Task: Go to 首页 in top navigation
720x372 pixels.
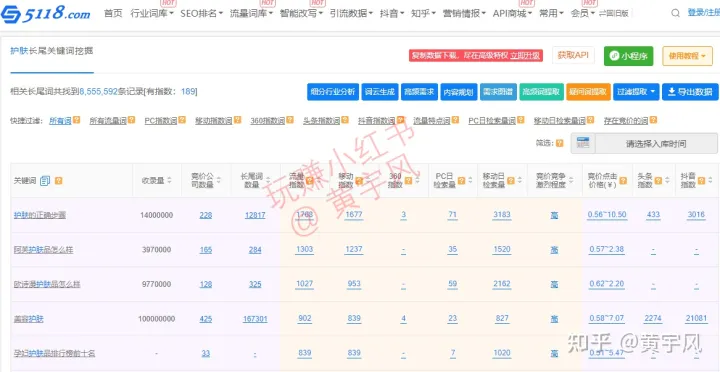Action: [113, 13]
